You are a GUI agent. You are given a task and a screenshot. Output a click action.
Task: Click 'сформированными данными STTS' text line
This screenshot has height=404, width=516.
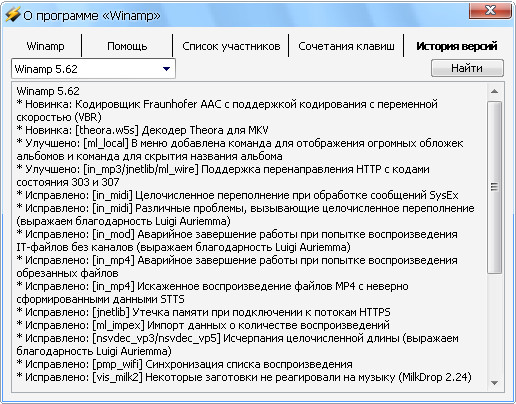(100, 299)
